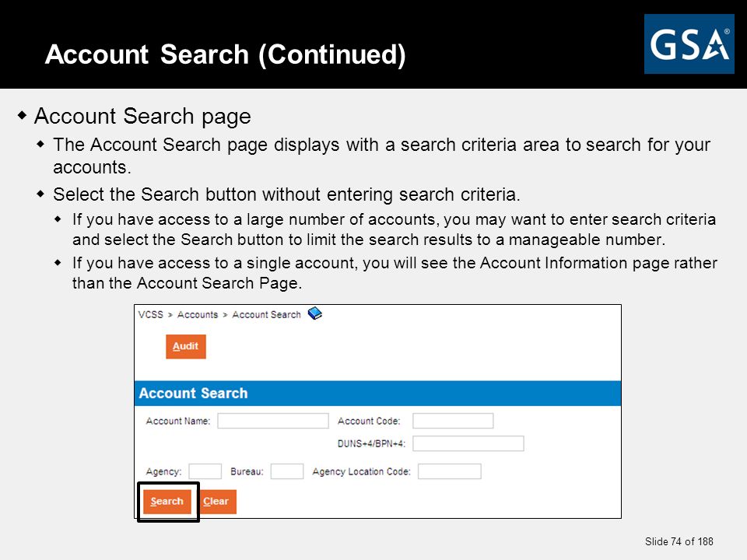Click the 'Slide 74 of 188' text
This screenshot has width=747, height=560.
[679, 541]
